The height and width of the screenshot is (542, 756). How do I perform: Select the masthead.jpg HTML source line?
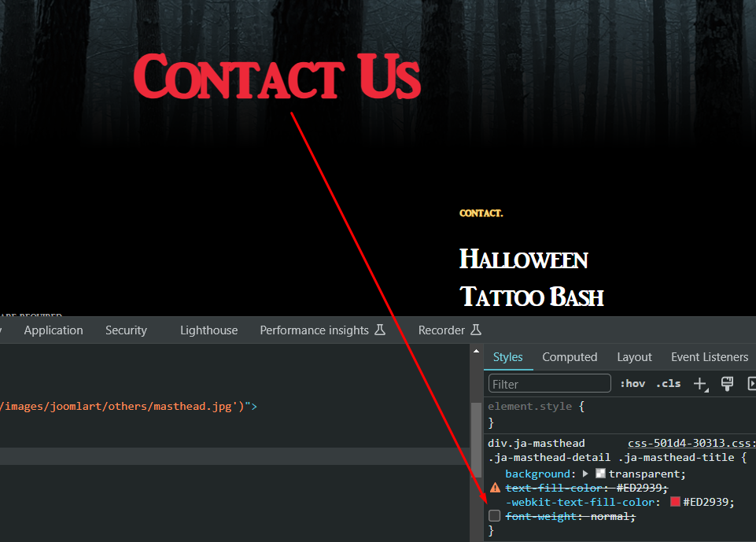pyautogui.click(x=129, y=406)
